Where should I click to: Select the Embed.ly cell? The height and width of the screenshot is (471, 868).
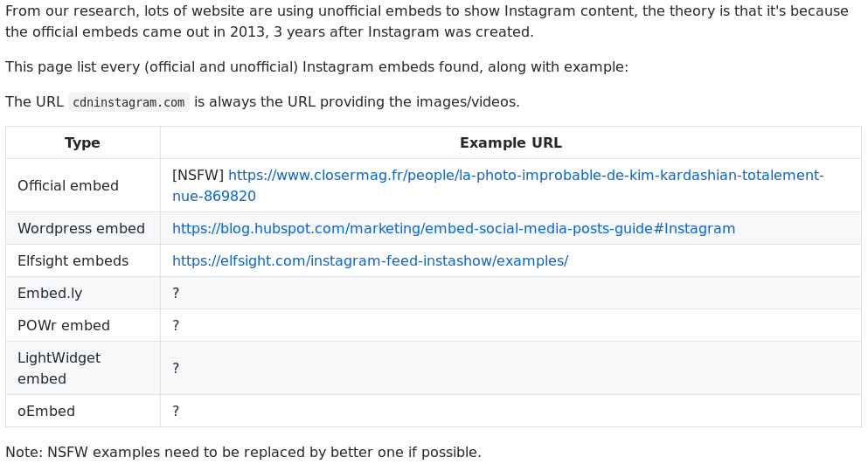pos(83,293)
